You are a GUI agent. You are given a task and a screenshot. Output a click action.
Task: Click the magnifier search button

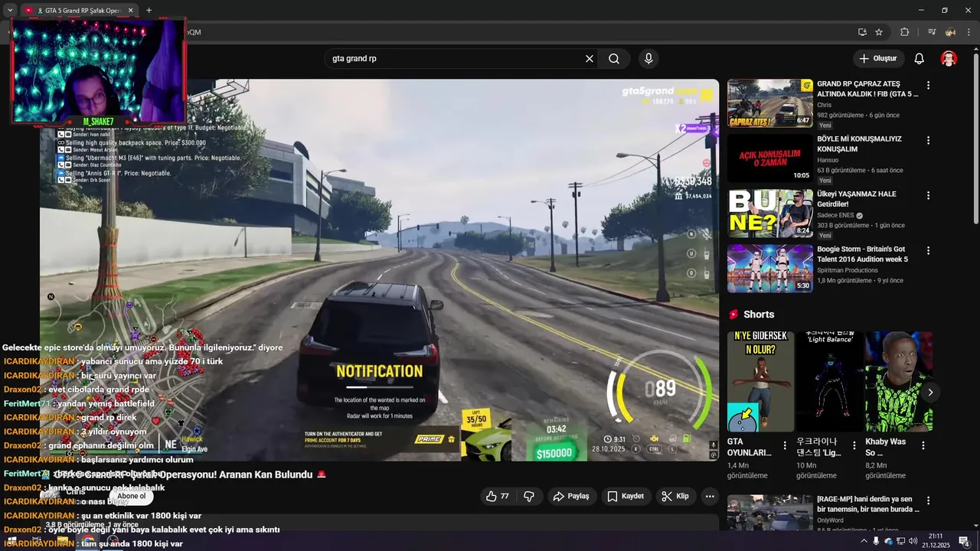(x=614, y=59)
